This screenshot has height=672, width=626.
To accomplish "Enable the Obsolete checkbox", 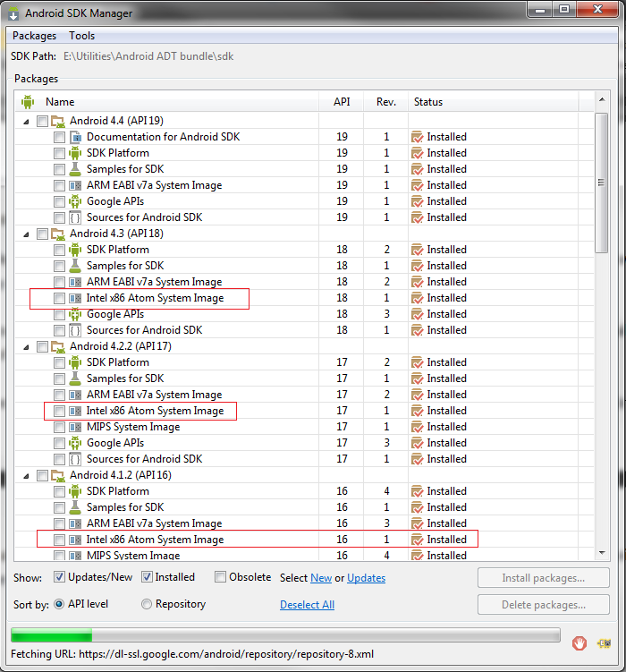I will tap(220, 577).
